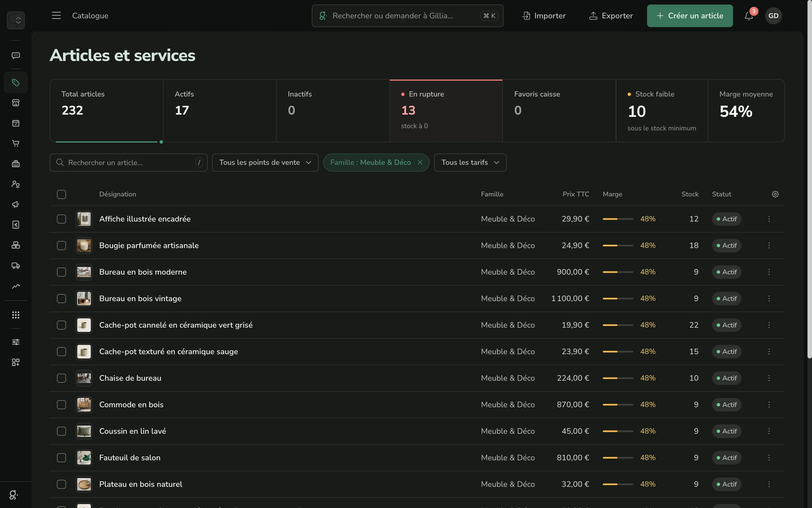The image size is (812, 508).
Task: Open the store icon in sidebar
Action: [x=16, y=103]
